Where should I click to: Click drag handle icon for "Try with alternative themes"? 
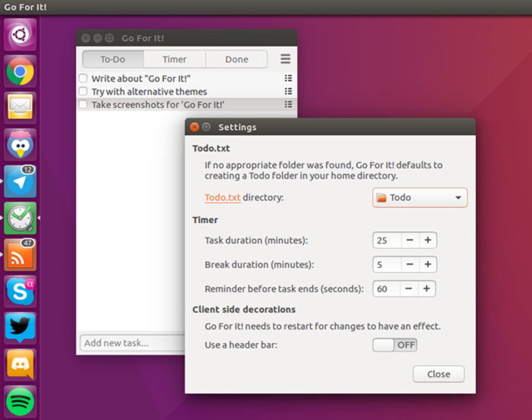(288, 92)
